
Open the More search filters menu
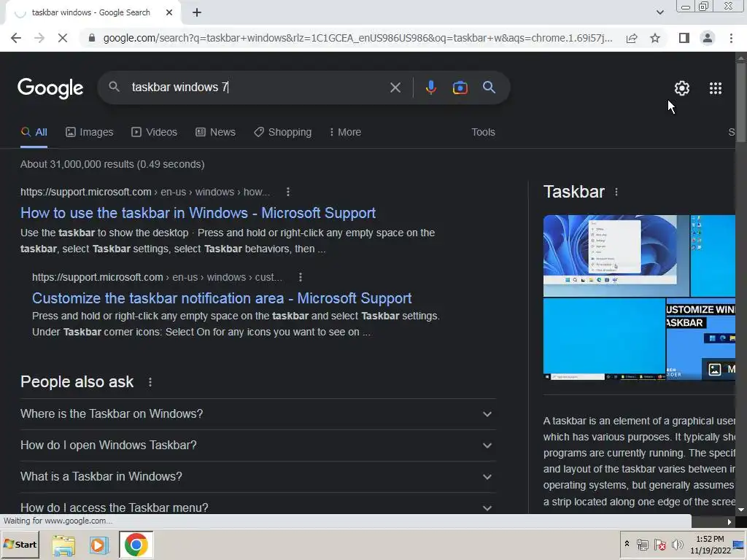[345, 133]
